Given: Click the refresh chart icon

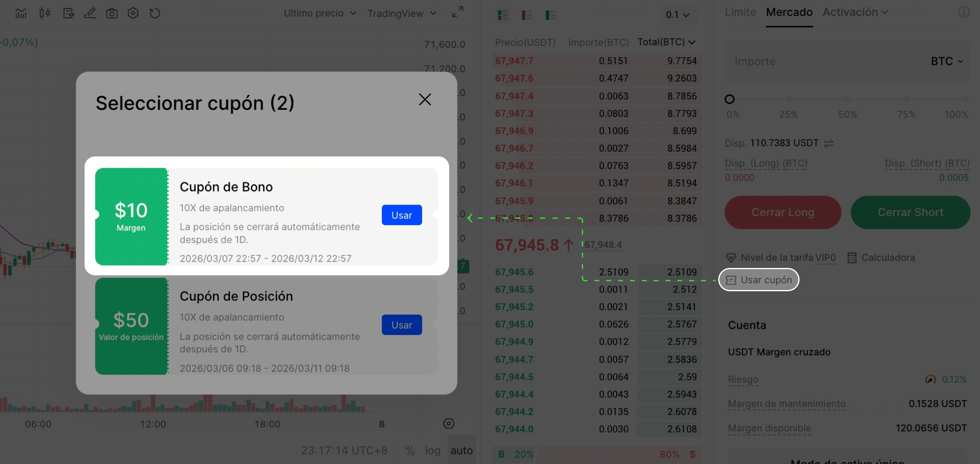Looking at the screenshot, I should 154,13.
